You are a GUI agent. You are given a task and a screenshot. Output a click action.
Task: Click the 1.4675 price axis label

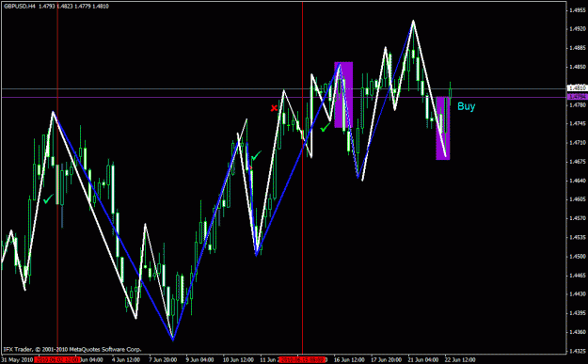click(578, 162)
